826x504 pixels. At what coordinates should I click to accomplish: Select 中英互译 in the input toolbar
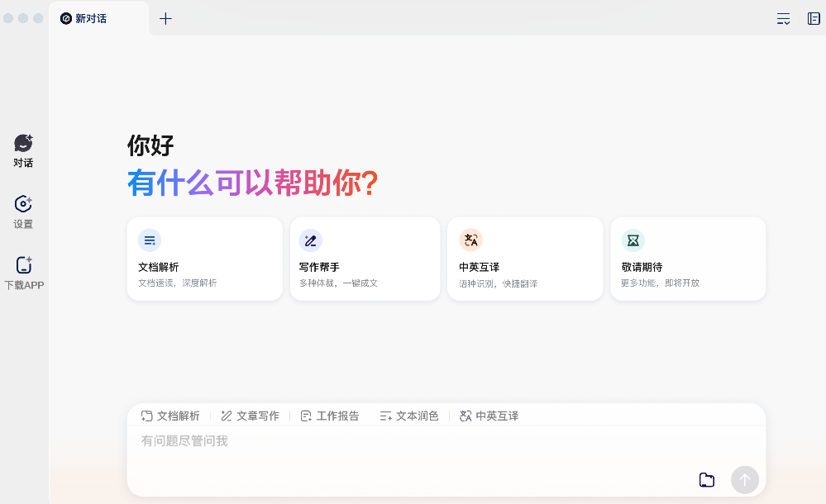pyautogui.click(x=490, y=416)
